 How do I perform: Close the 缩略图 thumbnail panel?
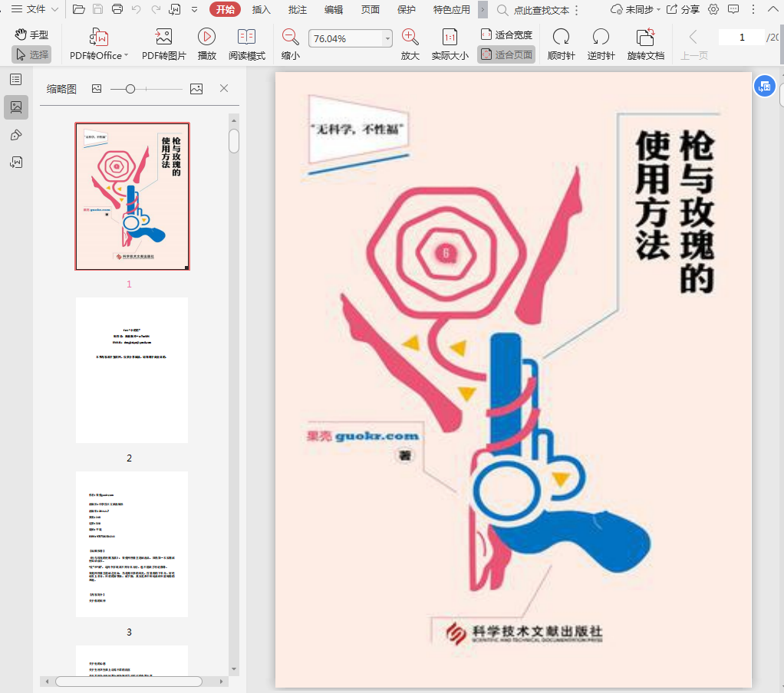click(x=224, y=88)
